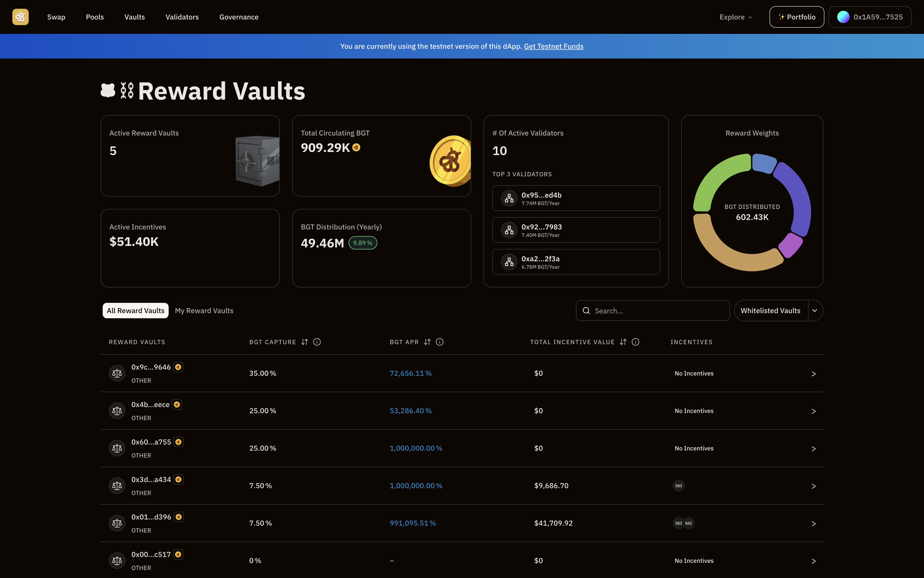Image resolution: width=924 pixels, height=578 pixels.
Task: Toggle BGT Capture sort order
Action: pyautogui.click(x=304, y=342)
